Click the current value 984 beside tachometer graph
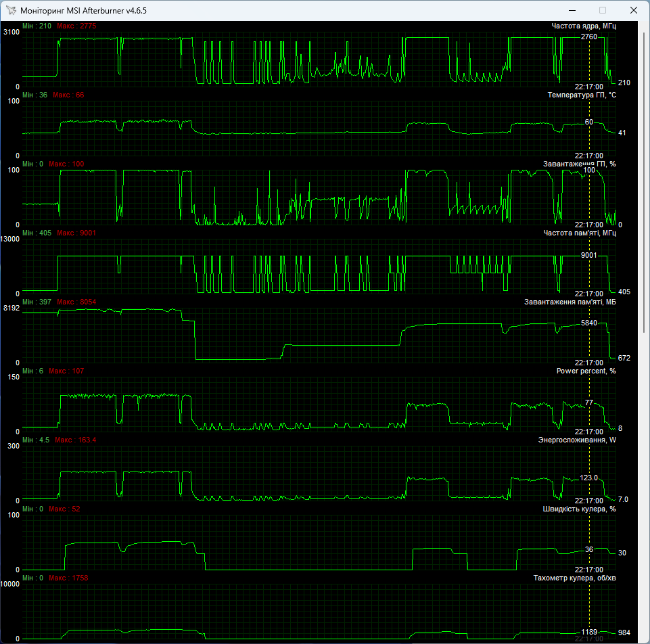 point(624,632)
